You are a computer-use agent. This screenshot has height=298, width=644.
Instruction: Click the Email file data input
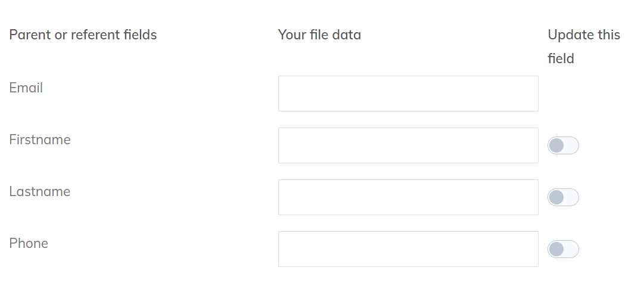tap(408, 94)
